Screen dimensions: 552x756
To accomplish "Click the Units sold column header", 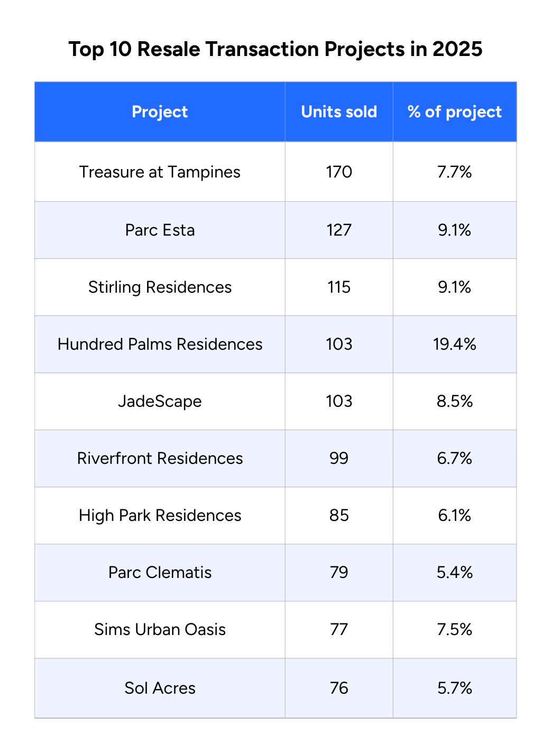I will 339,112.
